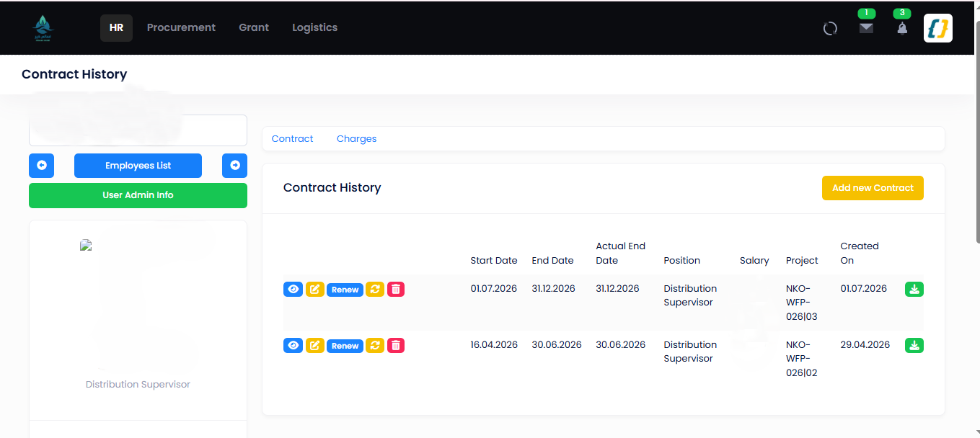Click Add new Contract button
This screenshot has height=438, width=980.
click(x=873, y=188)
